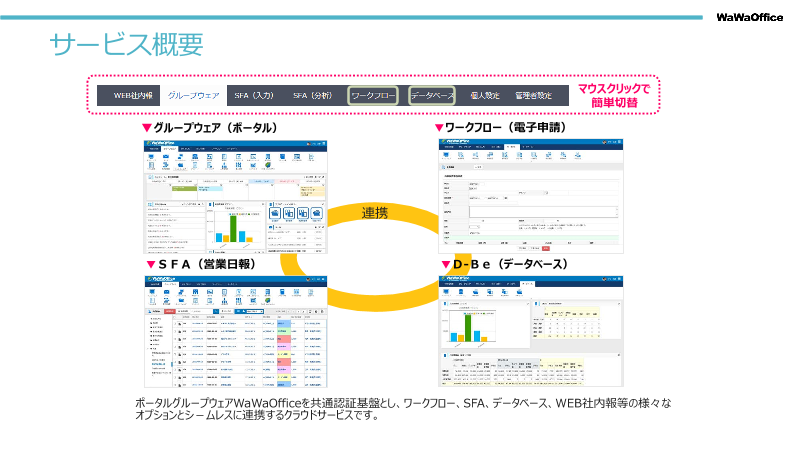The width and height of the screenshot is (800, 450).
Task: Click the グループウェア（ポータル） screenshot thumbnail
Action: pos(235,196)
